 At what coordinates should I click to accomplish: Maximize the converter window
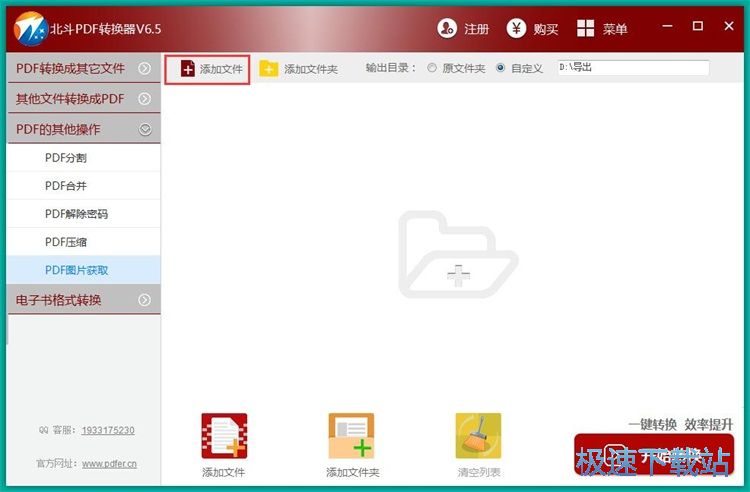(x=698, y=26)
